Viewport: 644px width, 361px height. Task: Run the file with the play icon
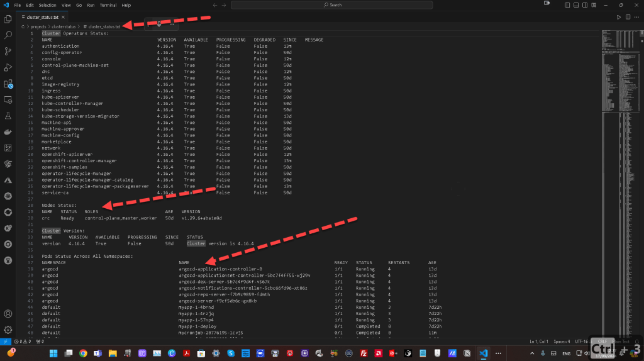coord(619,17)
